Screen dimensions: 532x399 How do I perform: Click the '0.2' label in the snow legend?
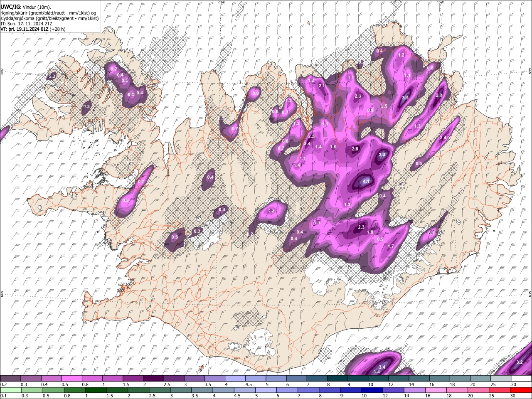pos(3,384)
